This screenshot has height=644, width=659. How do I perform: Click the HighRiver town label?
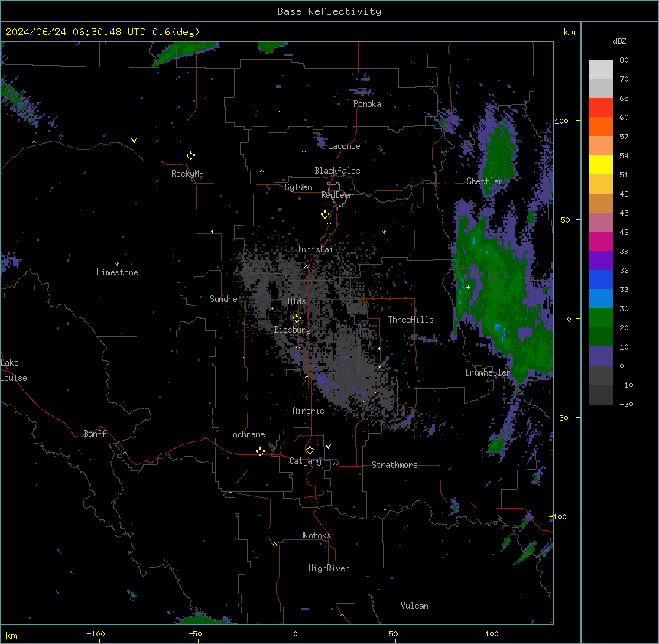[x=329, y=568]
